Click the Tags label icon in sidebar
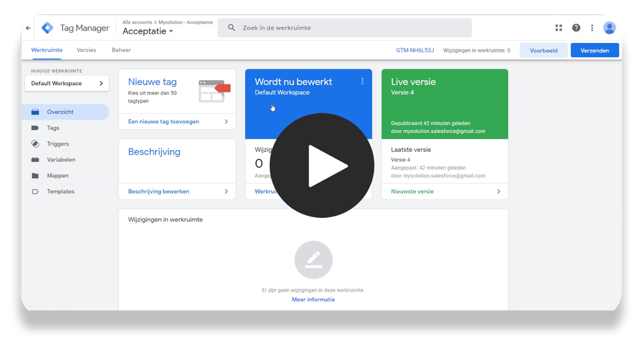 35,128
